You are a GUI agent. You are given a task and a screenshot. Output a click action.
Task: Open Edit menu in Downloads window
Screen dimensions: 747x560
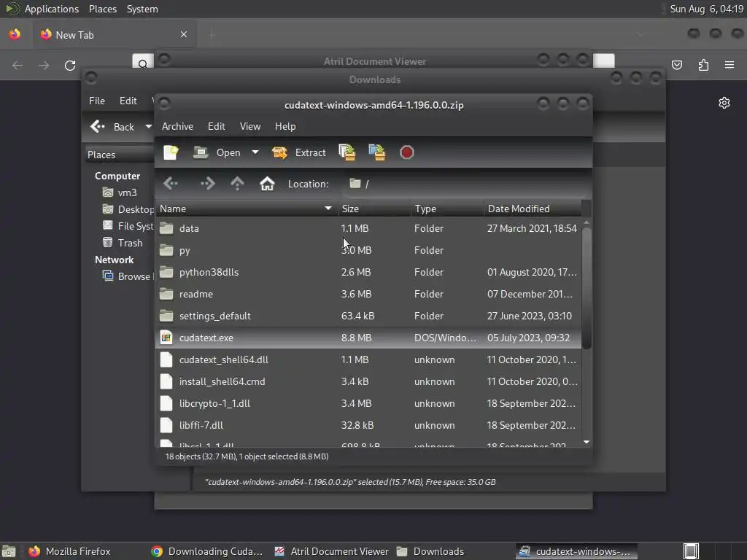click(x=128, y=101)
